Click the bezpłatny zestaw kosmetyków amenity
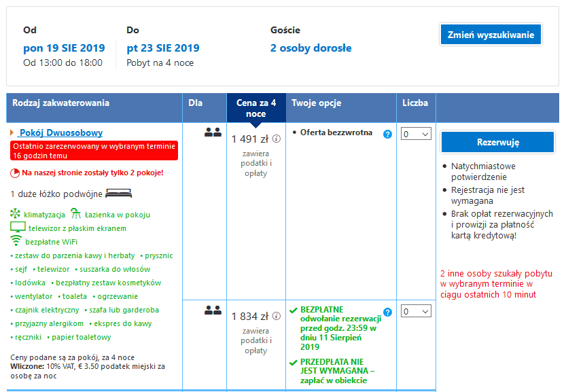Viewport: 566px width, 392px height. [108, 283]
